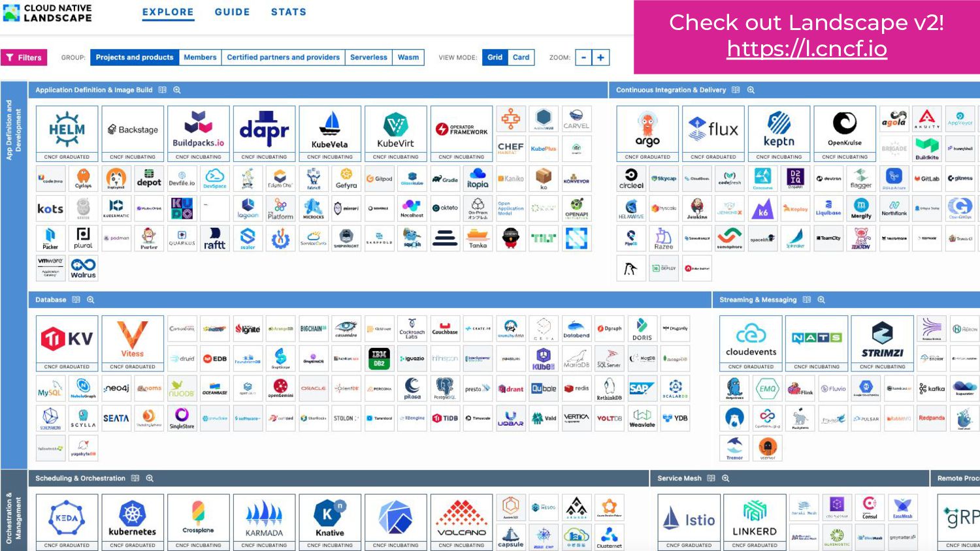Open the Redpanda logo tile
The width and height of the screenshot is (980, 551).
932,418
